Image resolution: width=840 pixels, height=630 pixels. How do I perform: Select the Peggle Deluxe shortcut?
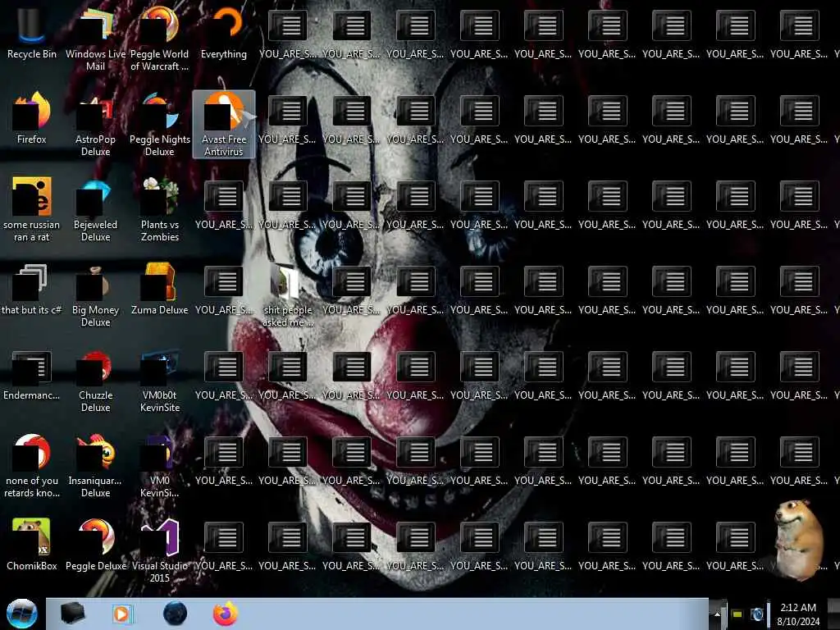point(95,545)
